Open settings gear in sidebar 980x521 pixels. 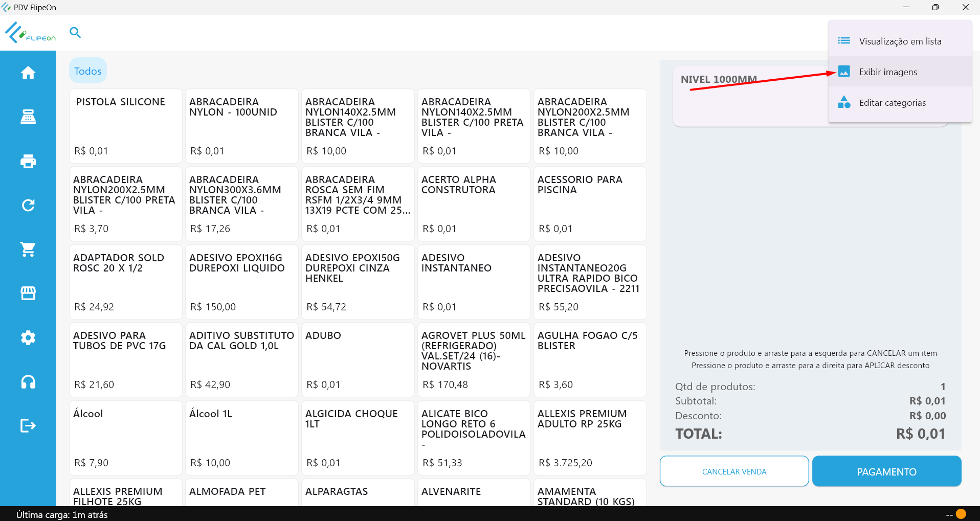pyautogui.click(x=28, y=337)
